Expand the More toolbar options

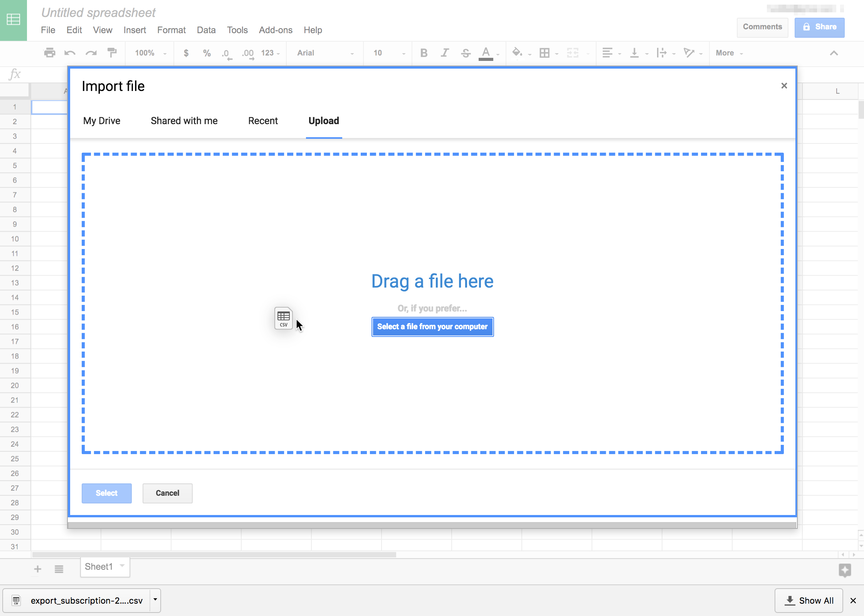pos(729,53)
